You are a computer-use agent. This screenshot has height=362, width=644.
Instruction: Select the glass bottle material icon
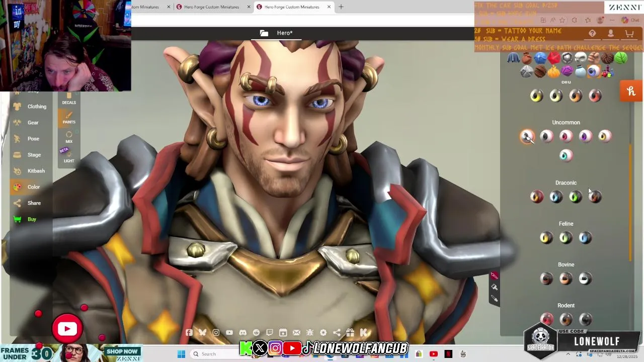tap(581, 72)
